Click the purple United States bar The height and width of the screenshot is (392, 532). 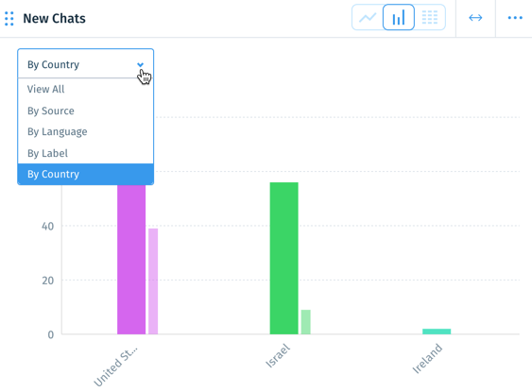131,260
